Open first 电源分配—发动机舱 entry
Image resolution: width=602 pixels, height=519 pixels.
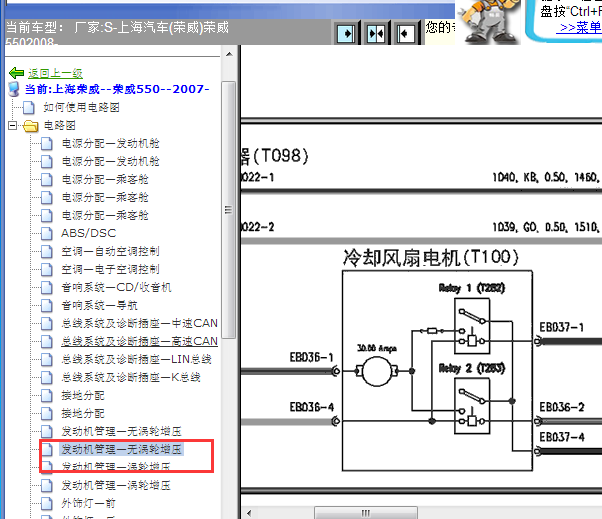[111, 144]
